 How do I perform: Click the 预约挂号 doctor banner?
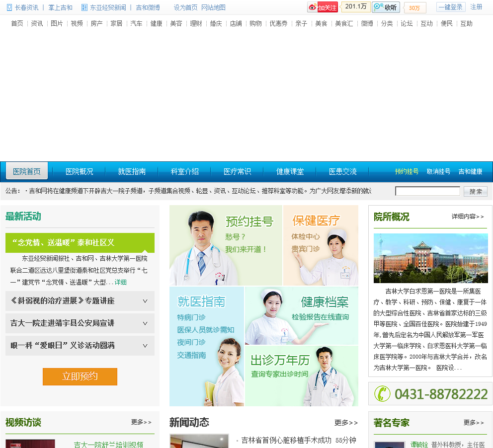click(226, 245)
